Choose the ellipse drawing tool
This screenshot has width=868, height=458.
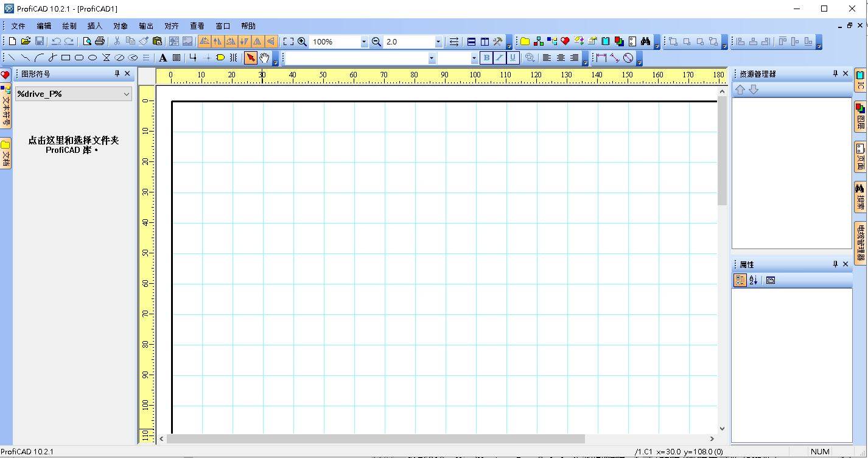click(93, 58)
